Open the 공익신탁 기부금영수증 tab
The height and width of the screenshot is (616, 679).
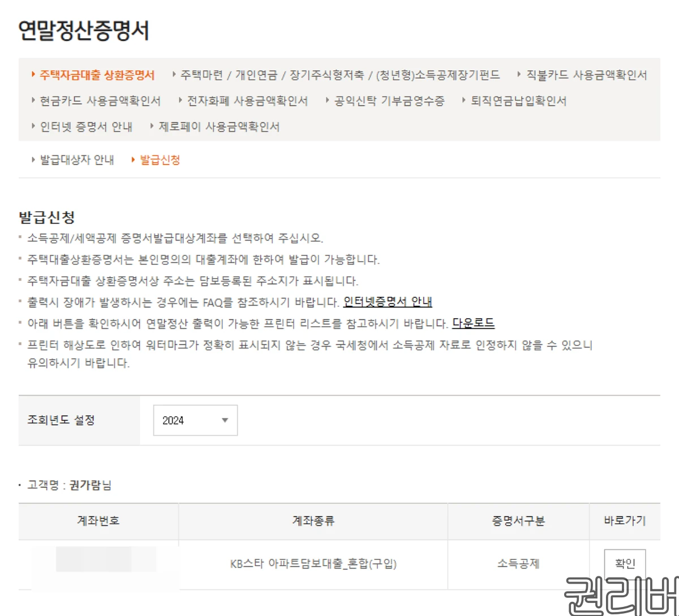click(389, 100)
